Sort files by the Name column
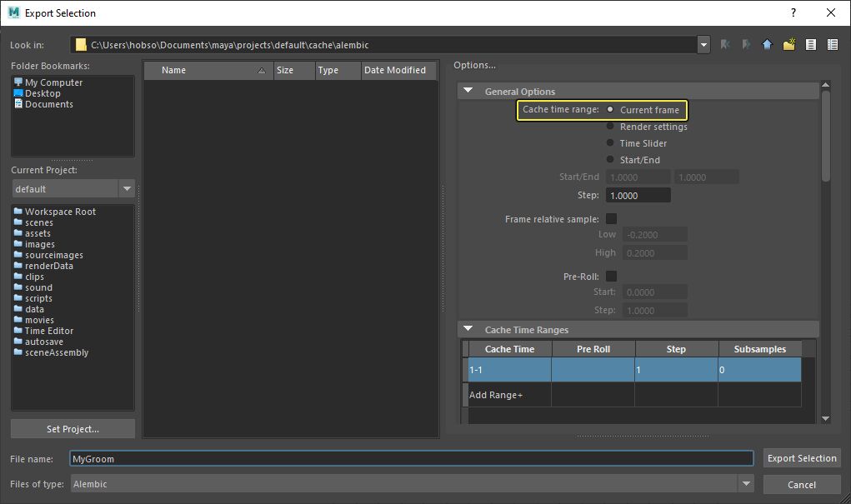 173,70
